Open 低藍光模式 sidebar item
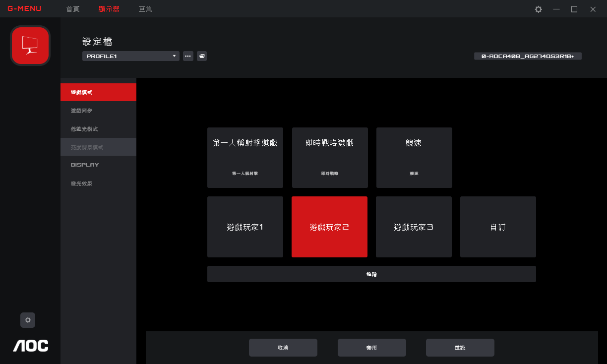This screenshot has height=364, width=607. click(98, 129)
